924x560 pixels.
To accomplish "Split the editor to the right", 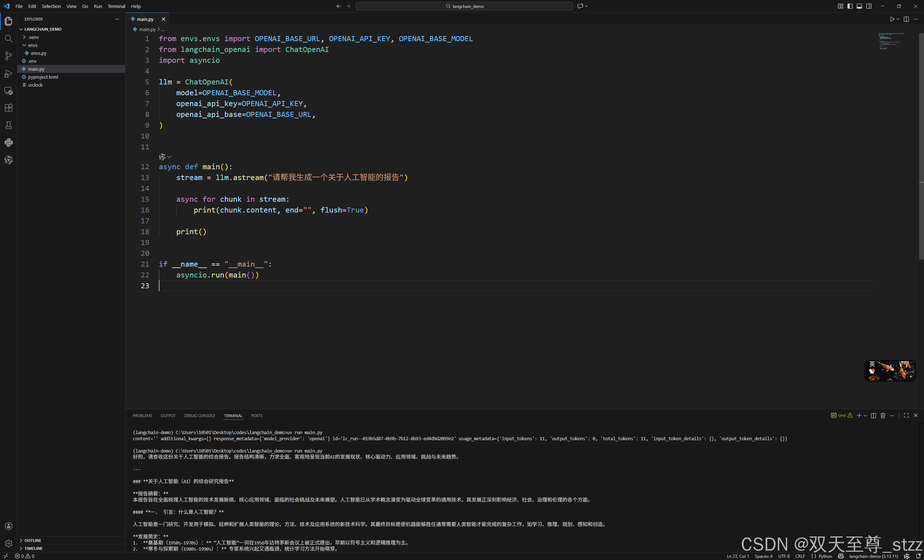I will click(906, 19).
